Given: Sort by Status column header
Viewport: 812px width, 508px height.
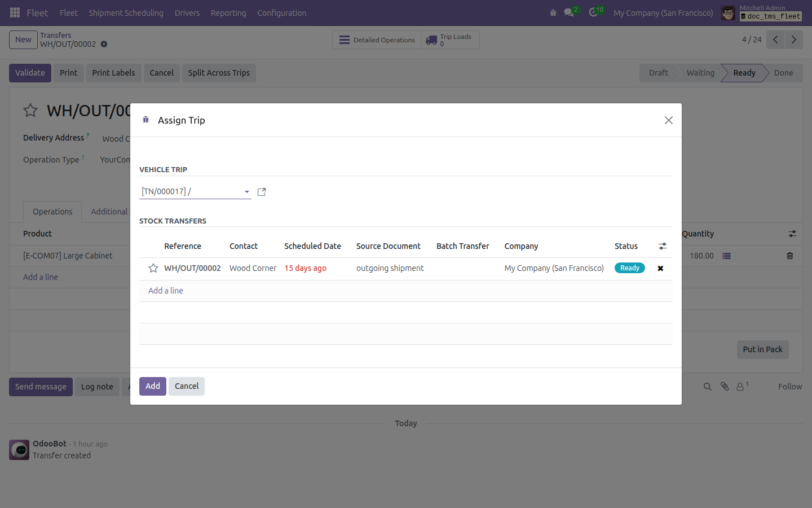Looking at the screenshot, I should tap(626, 246).
